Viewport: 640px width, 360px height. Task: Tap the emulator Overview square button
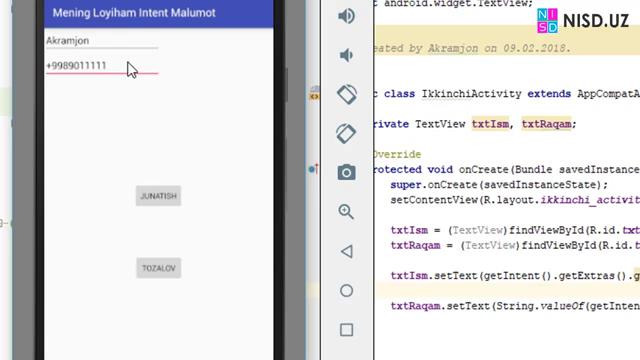(x=347, y=330)
